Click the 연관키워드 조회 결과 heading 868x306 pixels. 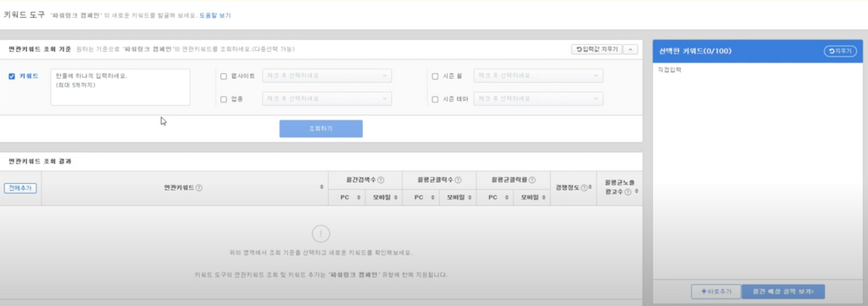click(x=40, y=162)
